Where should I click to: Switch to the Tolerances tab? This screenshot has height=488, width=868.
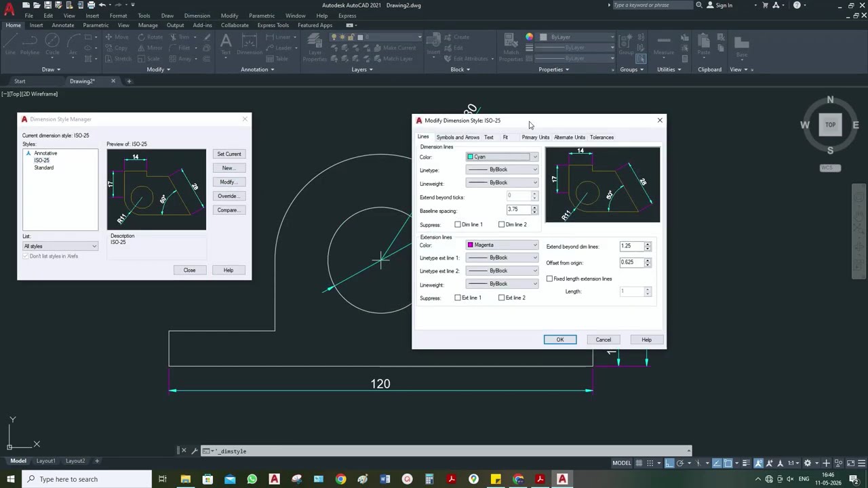click(601, 137)
